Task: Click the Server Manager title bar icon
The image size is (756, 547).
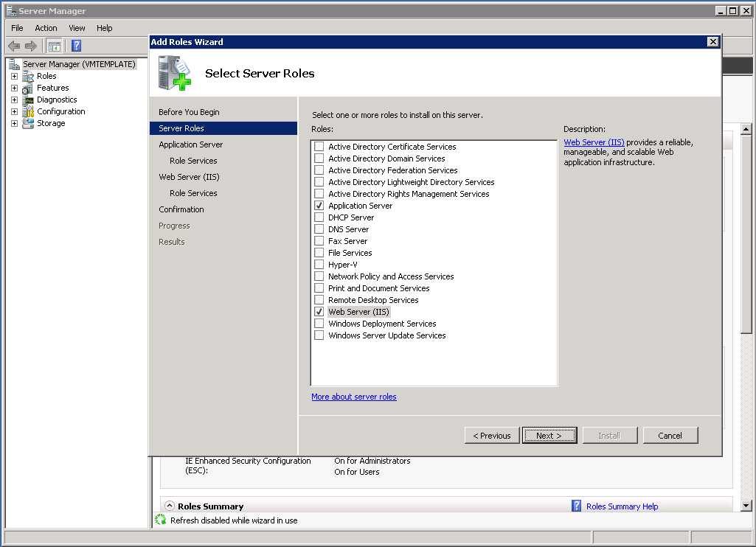Action: (x=11, y=10)
